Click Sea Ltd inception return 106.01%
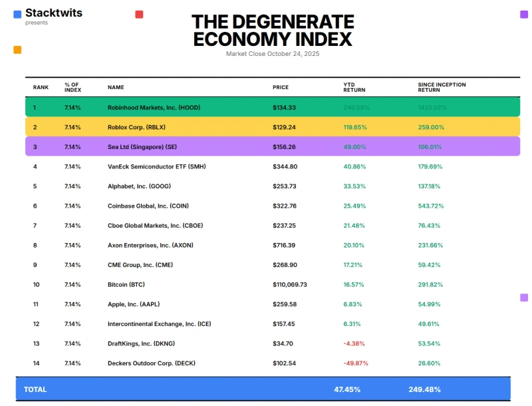 pyautogui.click(x=430, y=147)
